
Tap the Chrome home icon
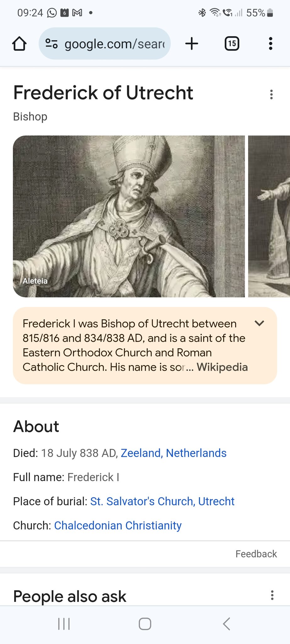coord(19,44)
